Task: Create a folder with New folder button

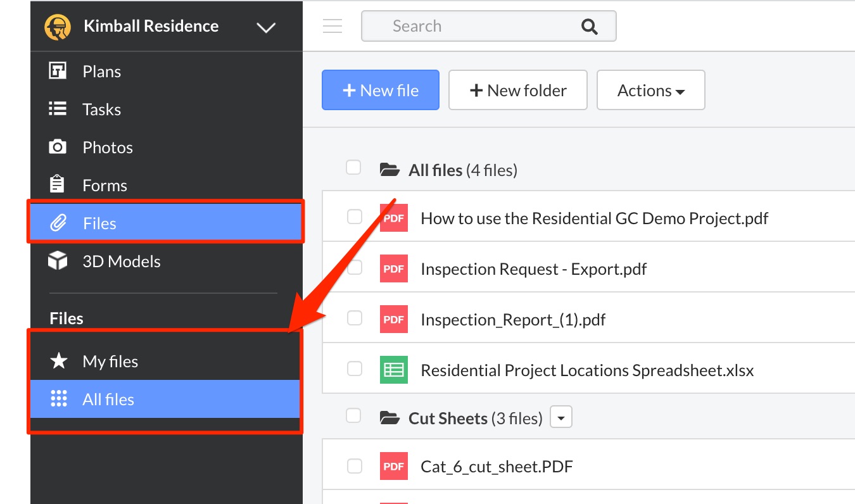Action: click(x=517, y=91)
